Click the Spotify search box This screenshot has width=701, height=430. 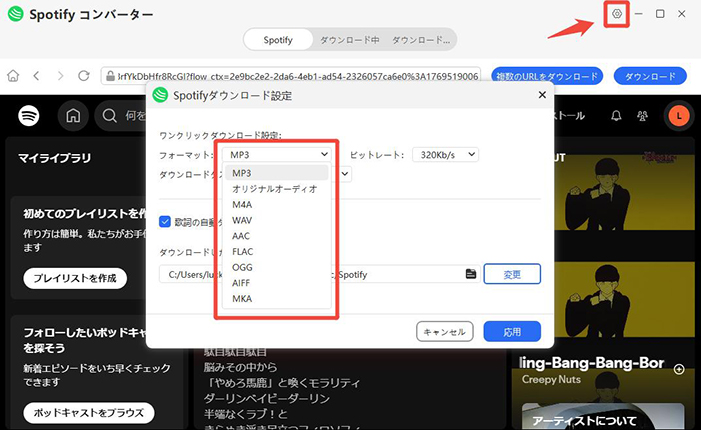[x=121, y=116]
